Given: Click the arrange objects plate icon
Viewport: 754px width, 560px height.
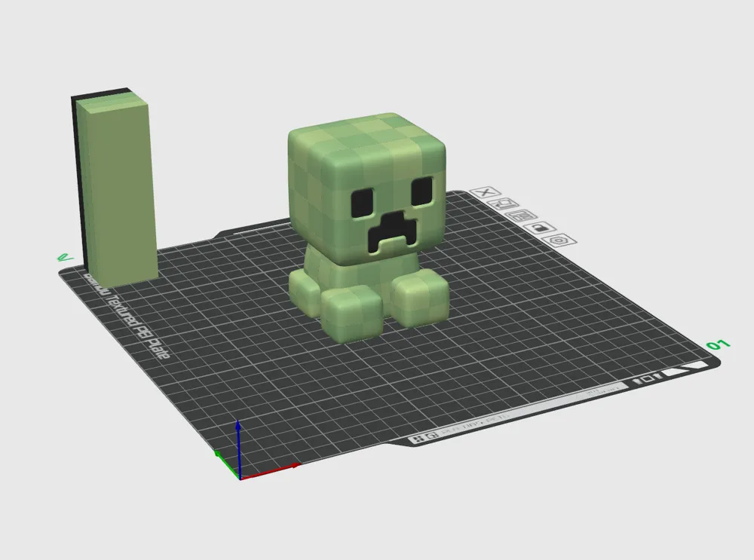Looking at the screenshot, I should 521,216.
